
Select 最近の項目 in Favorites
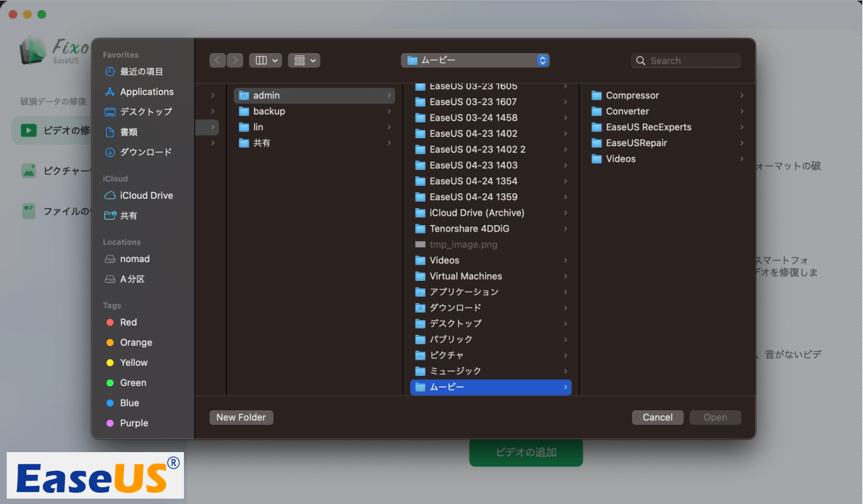coord(134,71)
